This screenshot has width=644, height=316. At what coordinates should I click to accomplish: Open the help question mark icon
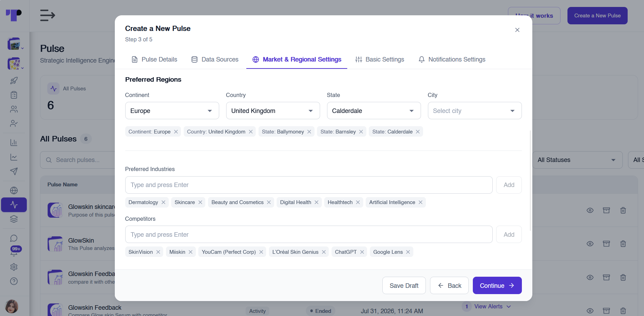(14, 281)
